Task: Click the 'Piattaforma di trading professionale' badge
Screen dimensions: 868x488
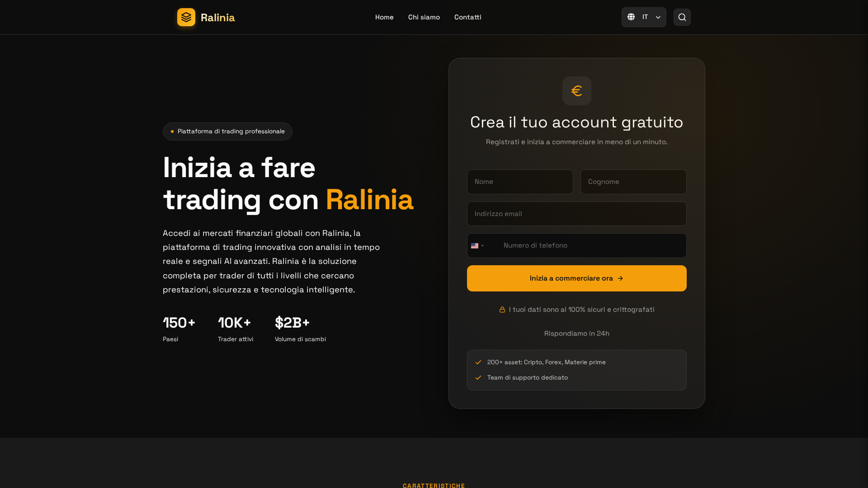Action: pyautogui.click(x=227, y=131)
